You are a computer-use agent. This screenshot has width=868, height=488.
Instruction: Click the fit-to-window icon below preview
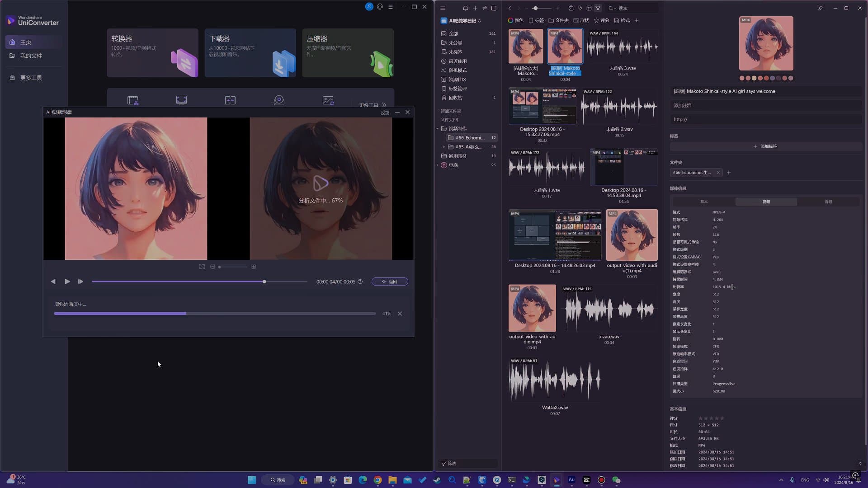coord(202,267)
